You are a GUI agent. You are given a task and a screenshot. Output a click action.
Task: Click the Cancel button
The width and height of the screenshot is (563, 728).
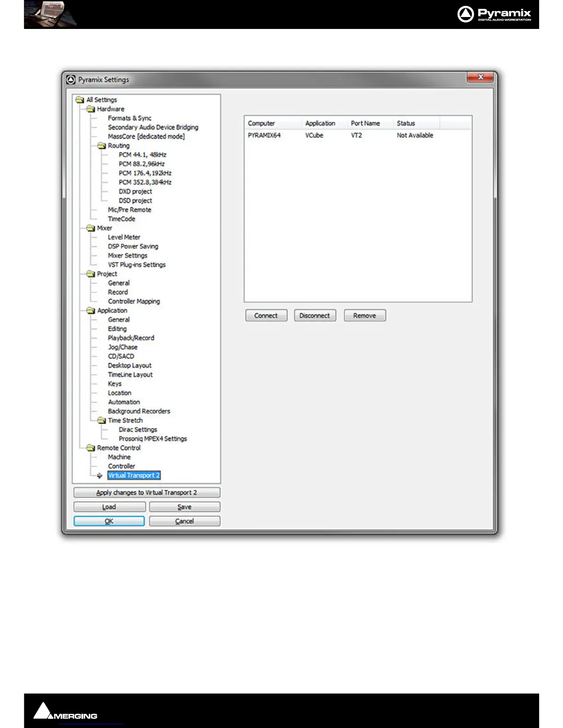tap(184, 521)
